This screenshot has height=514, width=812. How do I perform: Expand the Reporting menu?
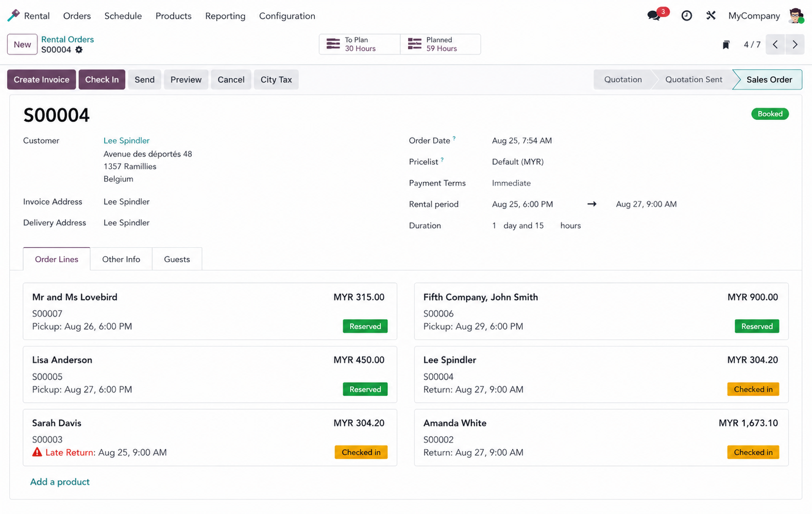[x=225, y=16]
